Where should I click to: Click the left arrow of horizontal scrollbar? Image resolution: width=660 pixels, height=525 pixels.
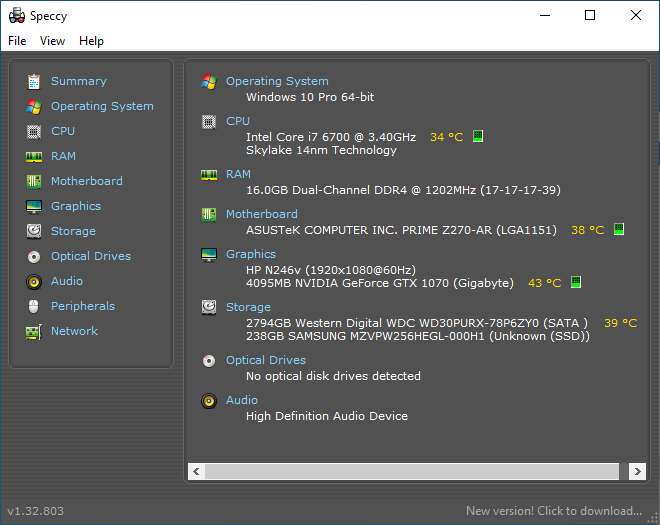click(196, 472)
